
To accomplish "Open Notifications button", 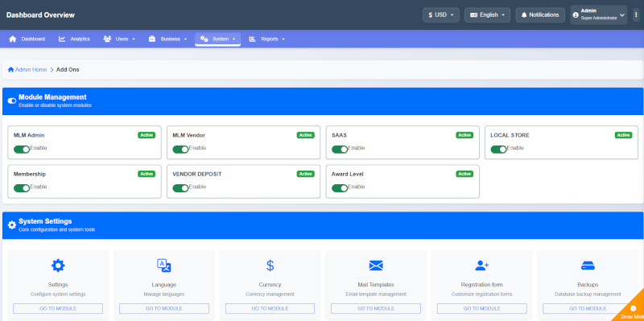I will click(x=540, y=14).
